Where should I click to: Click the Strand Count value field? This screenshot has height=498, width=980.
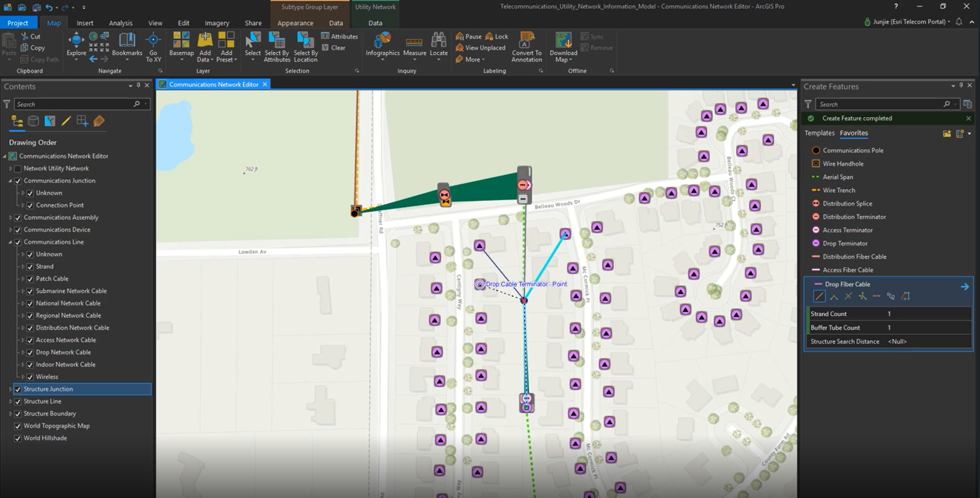point(928,314)
